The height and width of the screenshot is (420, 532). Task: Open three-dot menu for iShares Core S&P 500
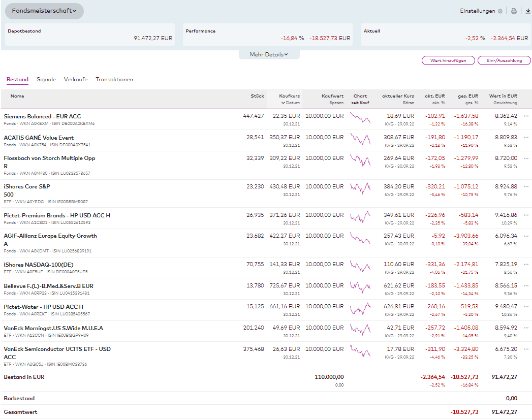(x=526, y=186)
